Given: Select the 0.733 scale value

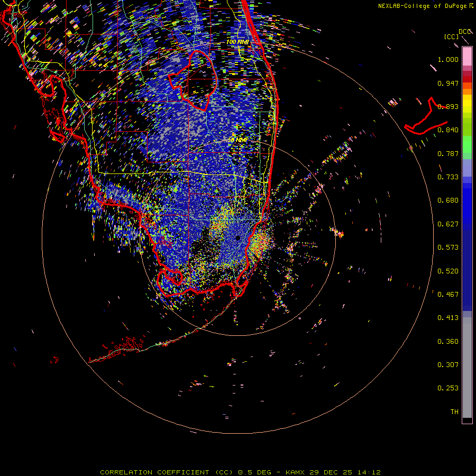Looking at the screenshot, I should [448, 177].
